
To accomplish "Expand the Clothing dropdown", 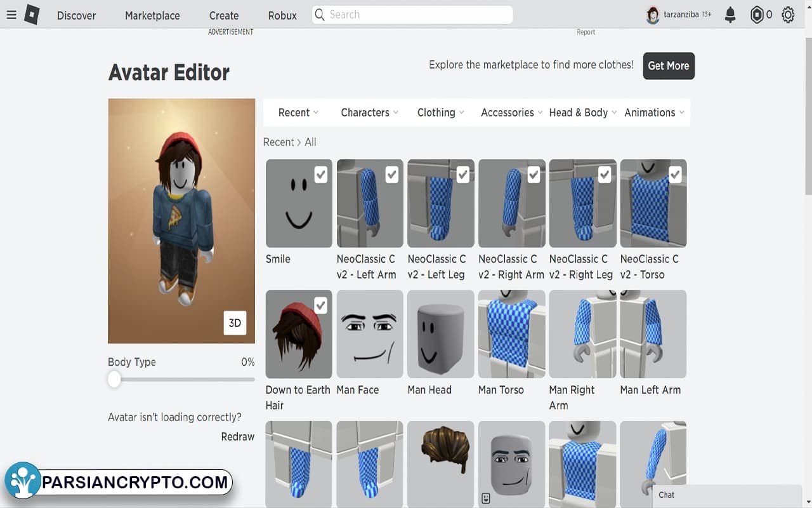I will pos(441,112).
